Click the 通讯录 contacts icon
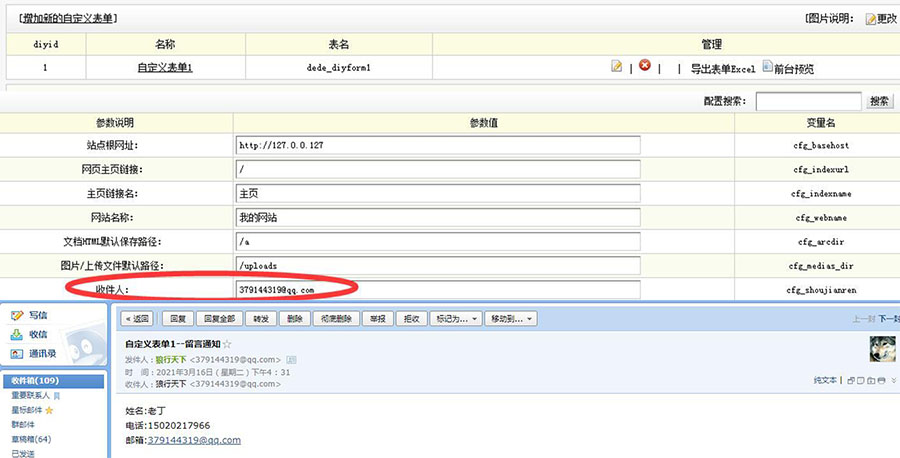The image size is (900, 458). (x=17, y=354)
